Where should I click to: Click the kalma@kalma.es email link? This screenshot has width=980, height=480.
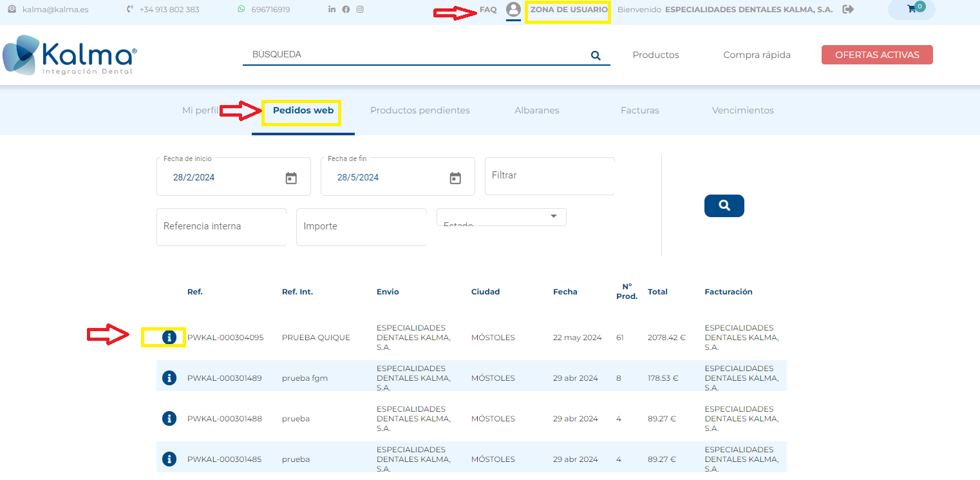[x=55, y=10]
